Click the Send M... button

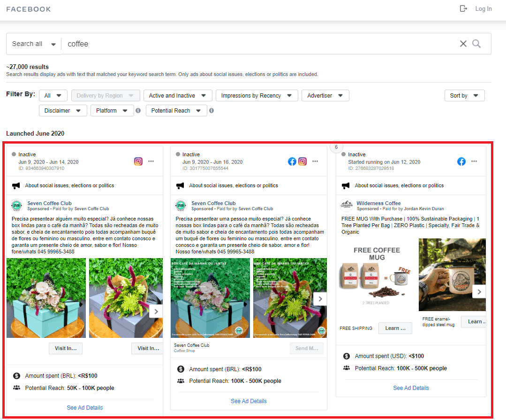(x=307, y=348)
